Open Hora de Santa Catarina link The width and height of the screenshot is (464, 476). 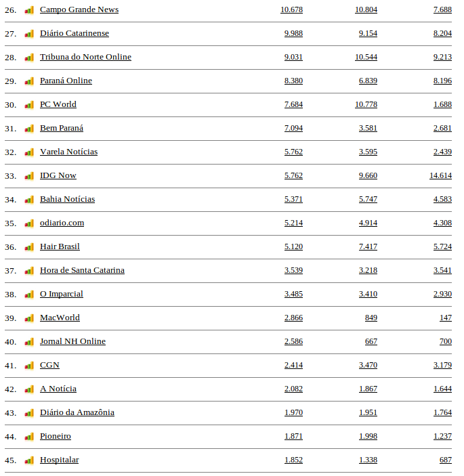82,270
